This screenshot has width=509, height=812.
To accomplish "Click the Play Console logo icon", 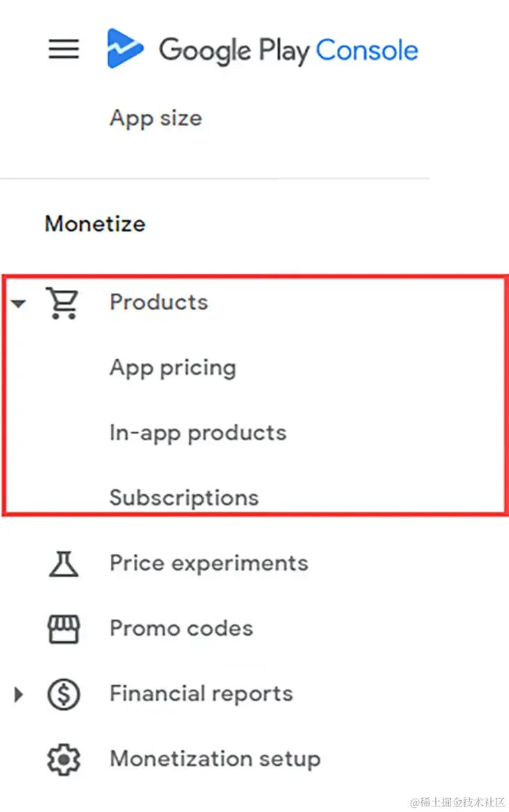I will click(124, 49).
